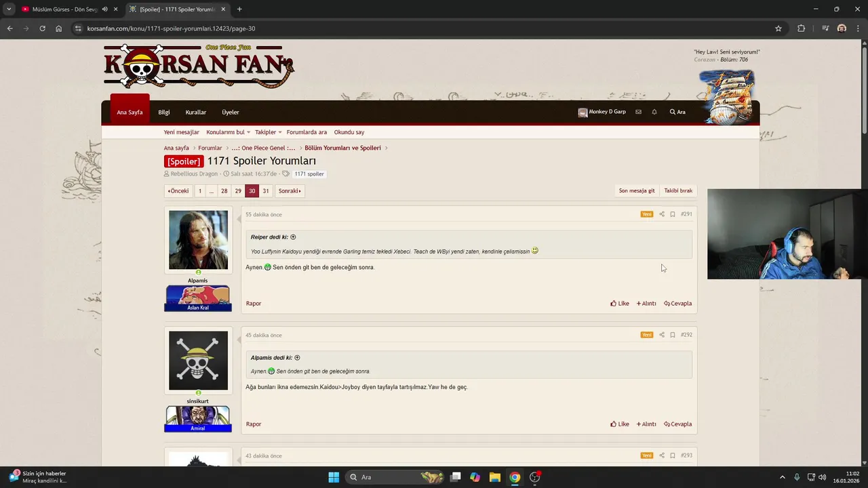Bookmark post #292
The height and width of the screenshot is (488, 868).
click(x=673, y=335)
